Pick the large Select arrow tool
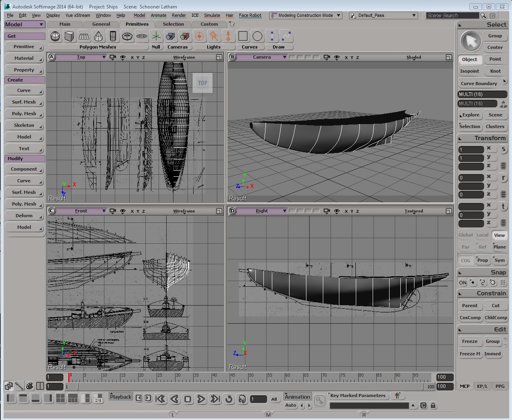Screen dimensions: 512x420 coord(471,41)
